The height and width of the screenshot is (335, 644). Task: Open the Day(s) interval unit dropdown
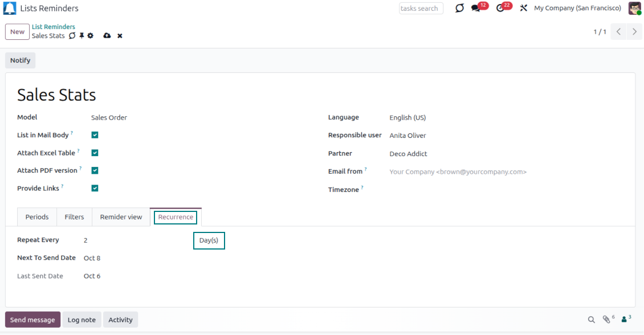point(209,240)
